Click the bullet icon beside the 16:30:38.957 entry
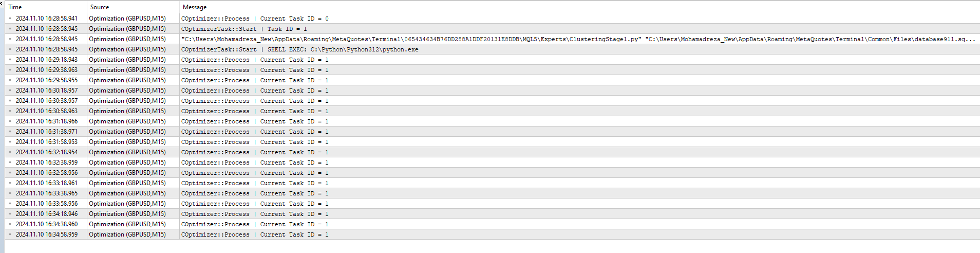Viewport: 980px width, 253px height. tap(10, 101)
